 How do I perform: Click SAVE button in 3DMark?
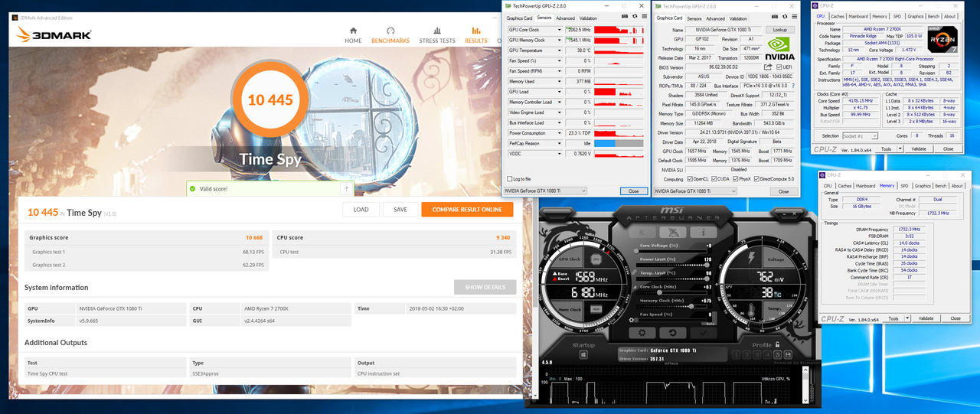click(x=400, y=209)
